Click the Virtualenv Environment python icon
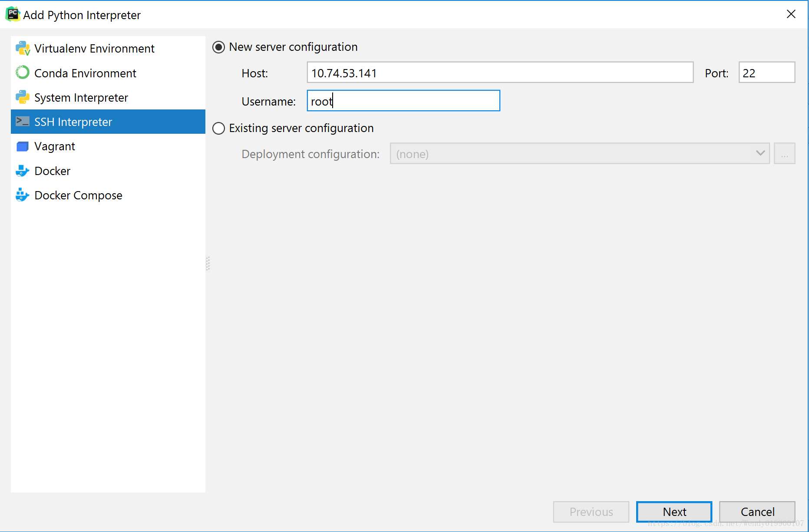The width and height of the screenshot is (809, 532). pyautogui.click(x=23, y=49)
